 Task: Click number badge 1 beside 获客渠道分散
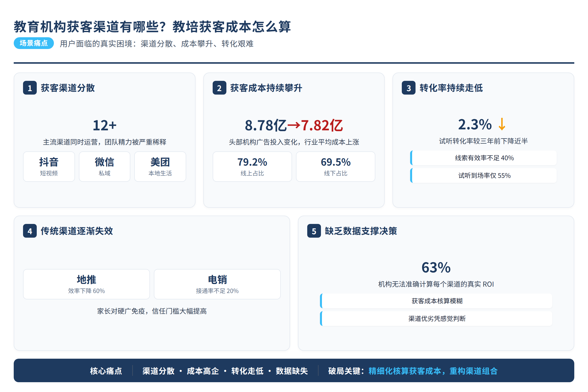click(x=30, y=88)
